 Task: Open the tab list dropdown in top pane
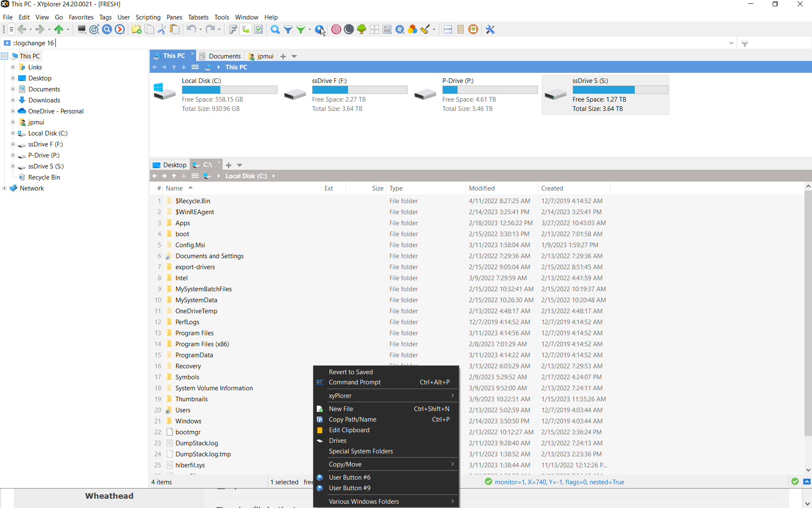coord(294,56)
